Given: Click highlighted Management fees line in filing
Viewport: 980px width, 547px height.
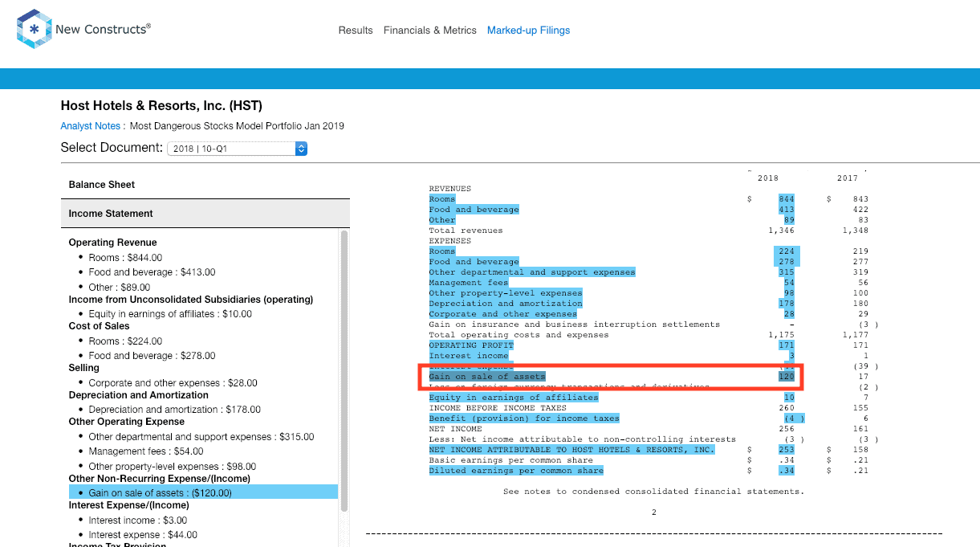Looking at the screenshot, I should (x=469, y=283).
